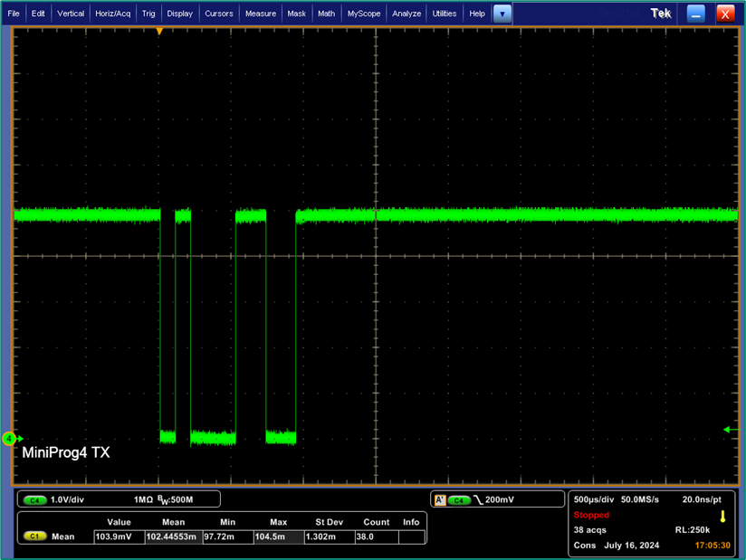Expand the Info column in the measurement table
The width and height of the screenshot is (746, 560).
pos(411,522)
